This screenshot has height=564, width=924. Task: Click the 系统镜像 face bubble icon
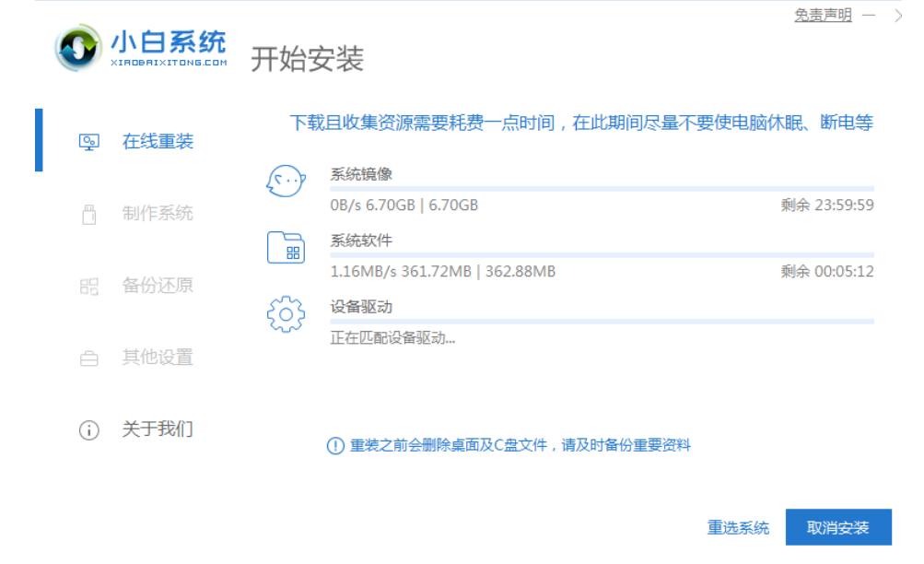click(x=286, y=182)
